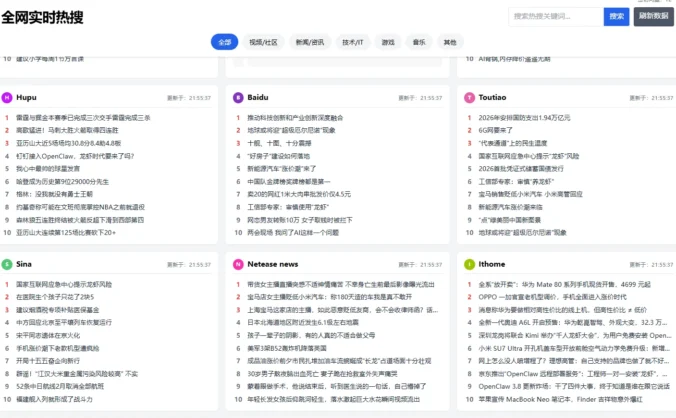The width and height of the screenshot is (676, 418).
Task: Click the Netease news 'N' avatar icon
Action: (238, 264)
